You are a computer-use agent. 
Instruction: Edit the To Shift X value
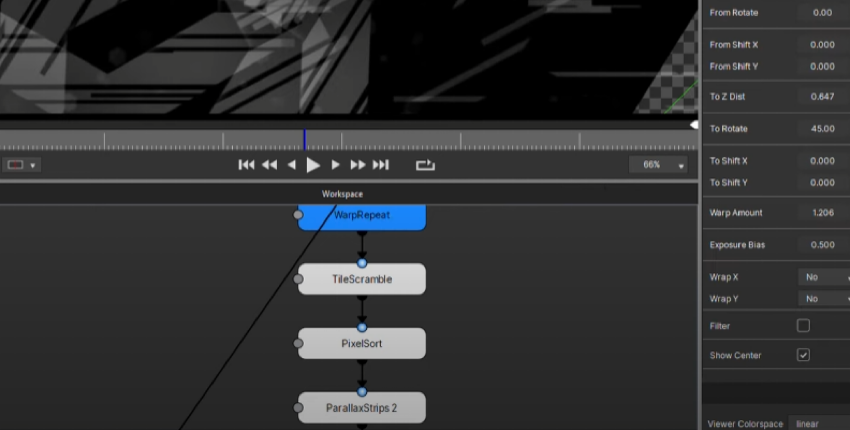[x=823, y=161]
